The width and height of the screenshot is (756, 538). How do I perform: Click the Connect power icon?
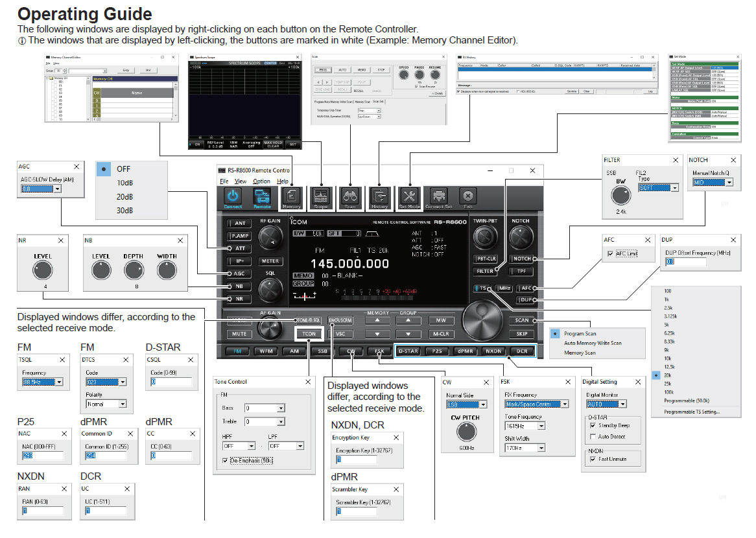point(233,197)
